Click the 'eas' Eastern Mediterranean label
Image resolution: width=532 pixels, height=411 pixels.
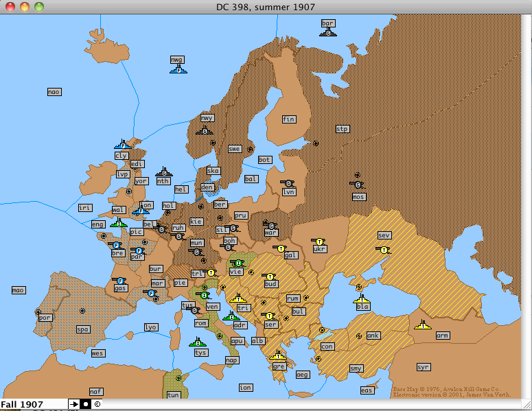click(367, 390)
